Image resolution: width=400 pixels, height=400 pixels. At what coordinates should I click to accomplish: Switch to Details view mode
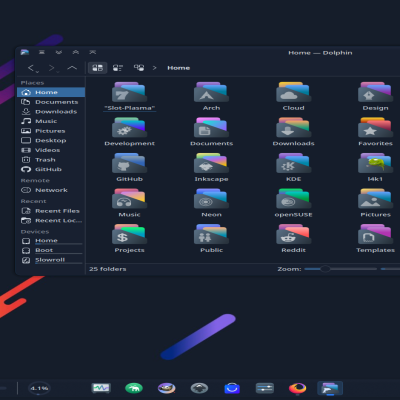point(139,68)
